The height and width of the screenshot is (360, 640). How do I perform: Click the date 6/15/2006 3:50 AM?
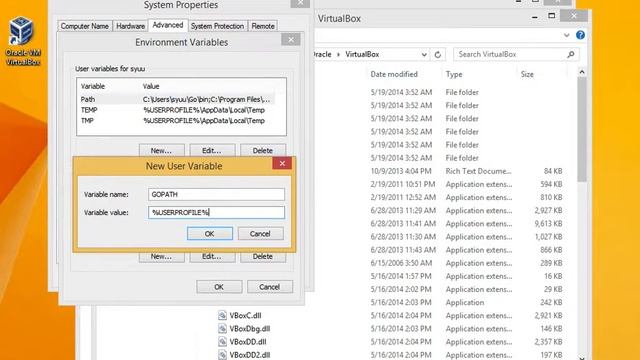pos(401,263)
